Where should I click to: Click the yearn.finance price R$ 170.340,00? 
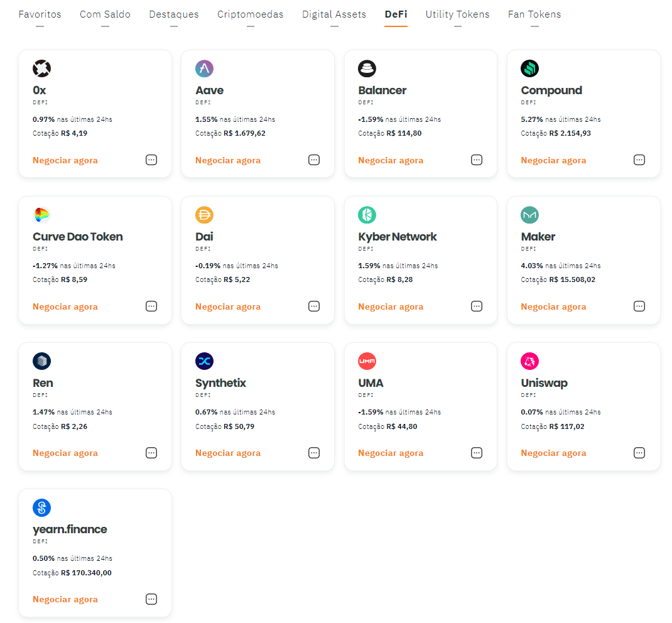point(86,573)
